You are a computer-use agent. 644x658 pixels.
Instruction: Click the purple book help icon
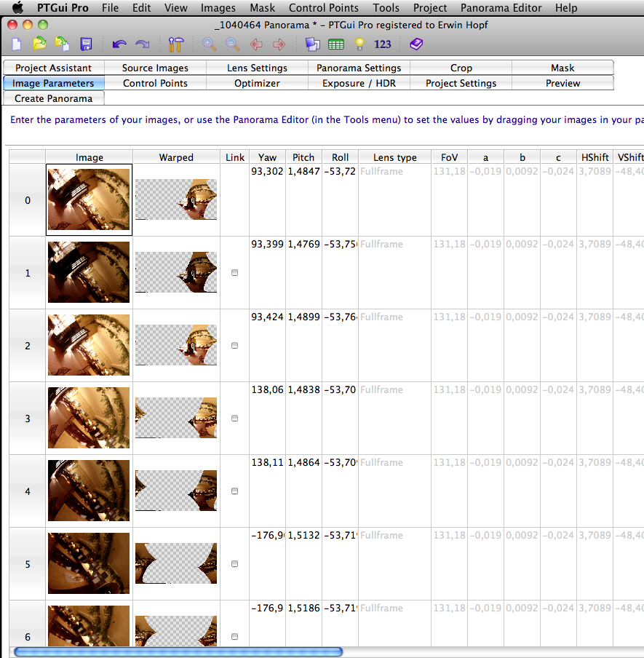[416, 44]
